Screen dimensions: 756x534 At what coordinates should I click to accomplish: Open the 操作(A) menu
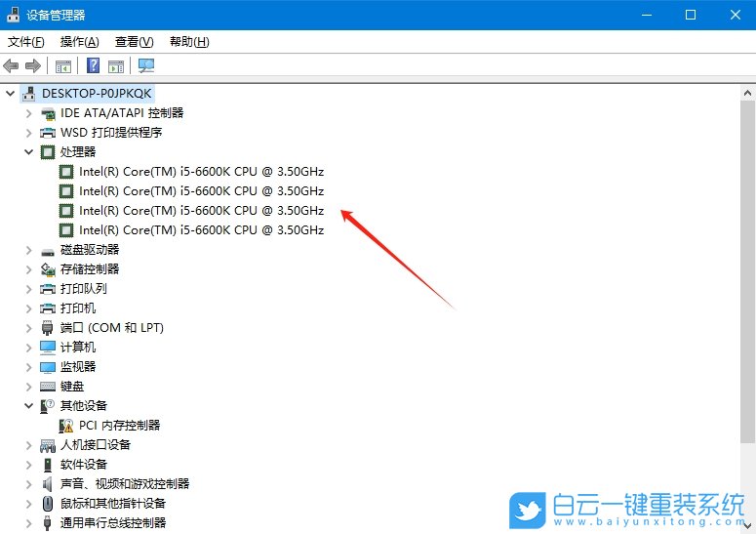coord(80,42)
